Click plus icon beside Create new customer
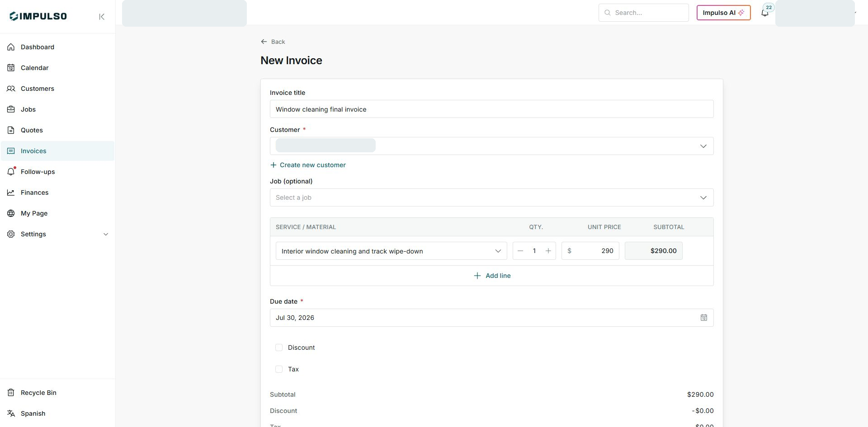 pos(273,165)
